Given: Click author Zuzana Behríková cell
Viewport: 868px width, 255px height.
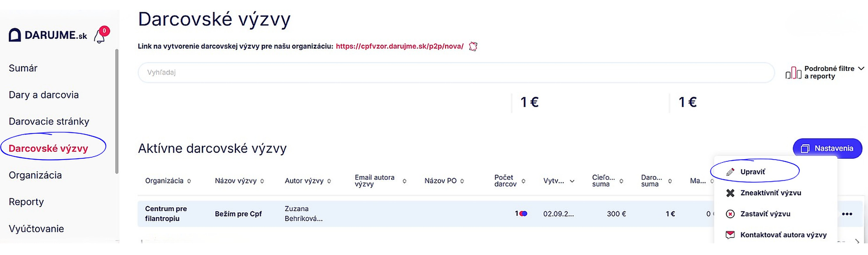Looking at the screenshot, I should [304, 213].
